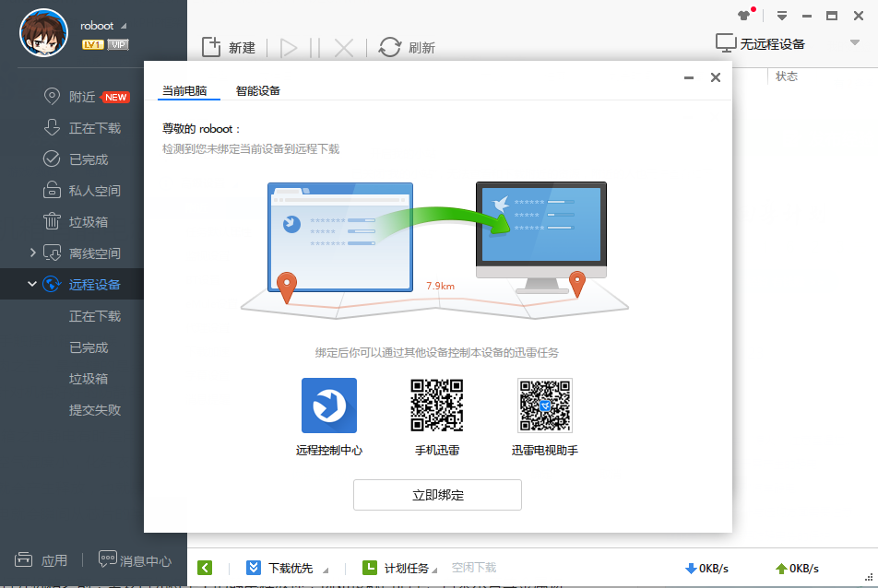Open 垃圾箱 under 远程设备
Image resolution: width=878 pixels, height=588 pixels.
[89, 379]
